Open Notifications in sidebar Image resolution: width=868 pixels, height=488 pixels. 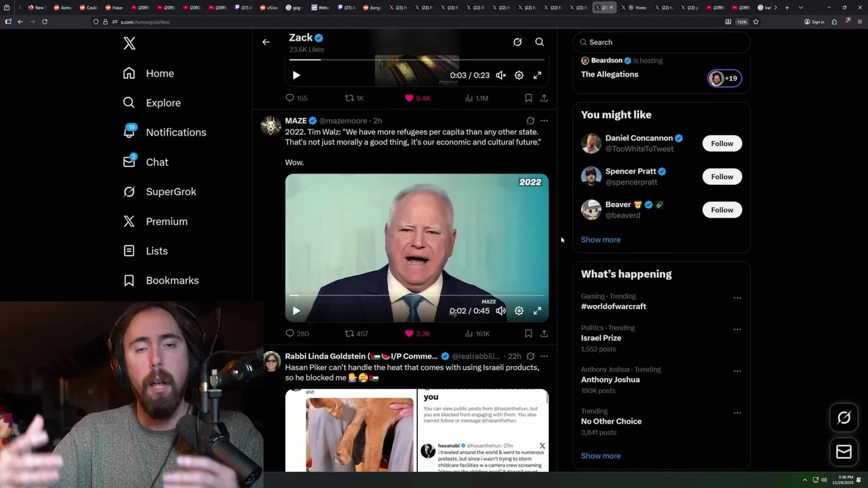(x=165, y=132)
